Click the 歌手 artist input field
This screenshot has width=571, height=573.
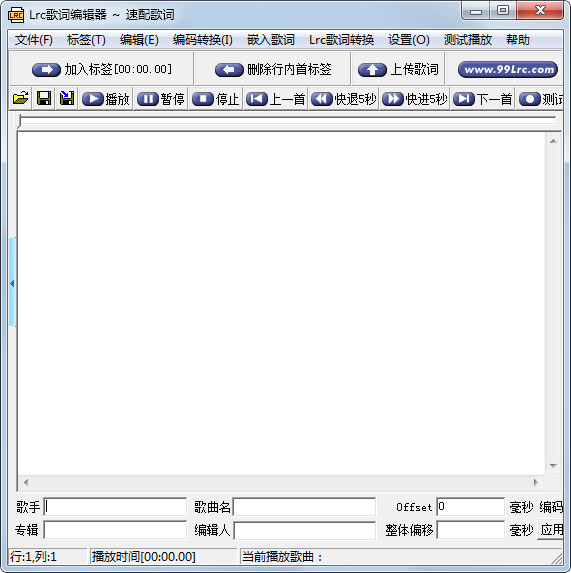click(x=115, y=507)
